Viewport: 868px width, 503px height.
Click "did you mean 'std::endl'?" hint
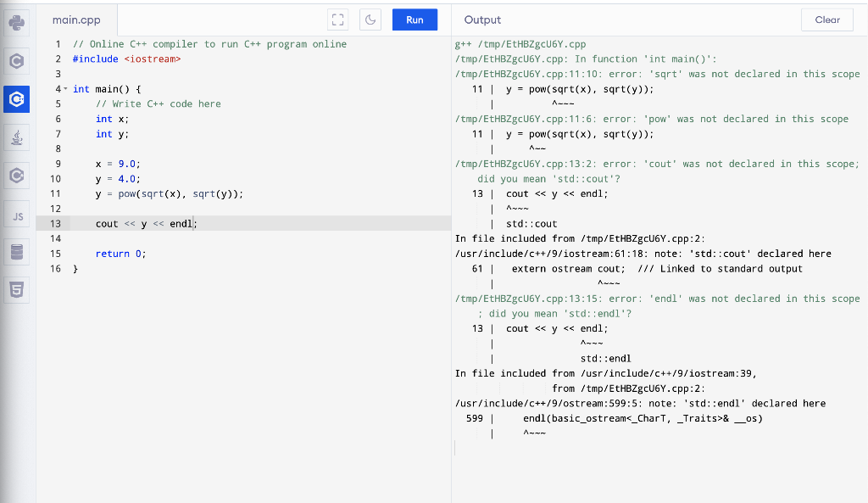tap(560, 313)
